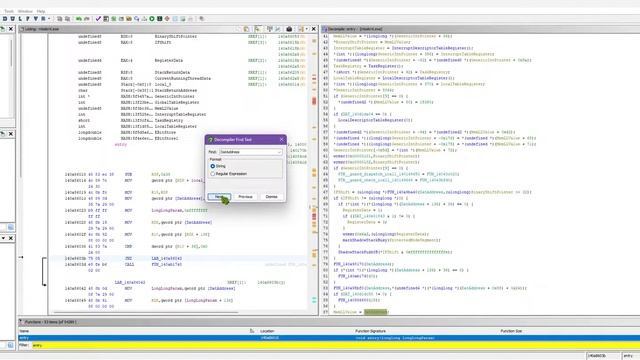The image size is (640, 360).
Task: Expand the Listing header layout dropdown arrow
Action: [x=307, y=29]
